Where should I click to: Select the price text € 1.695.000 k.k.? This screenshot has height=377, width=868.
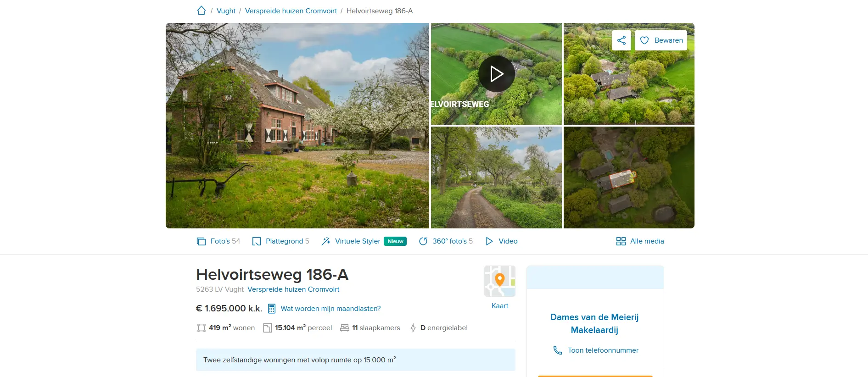229,309
